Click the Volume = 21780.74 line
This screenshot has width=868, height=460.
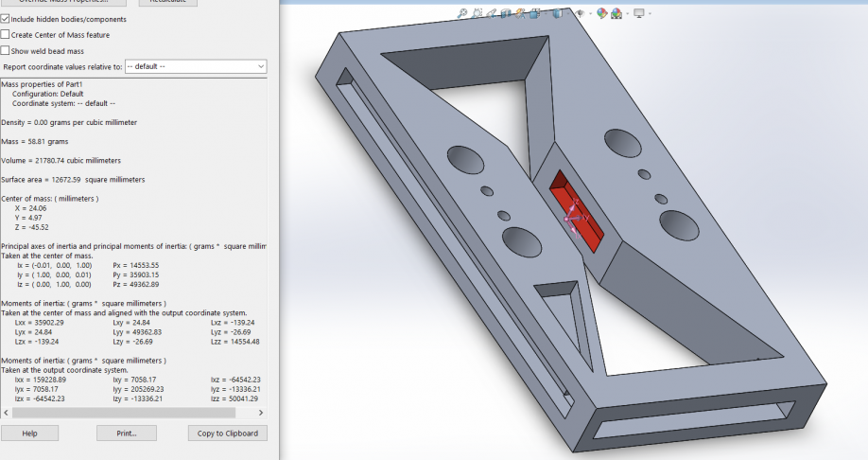point(61,161)
